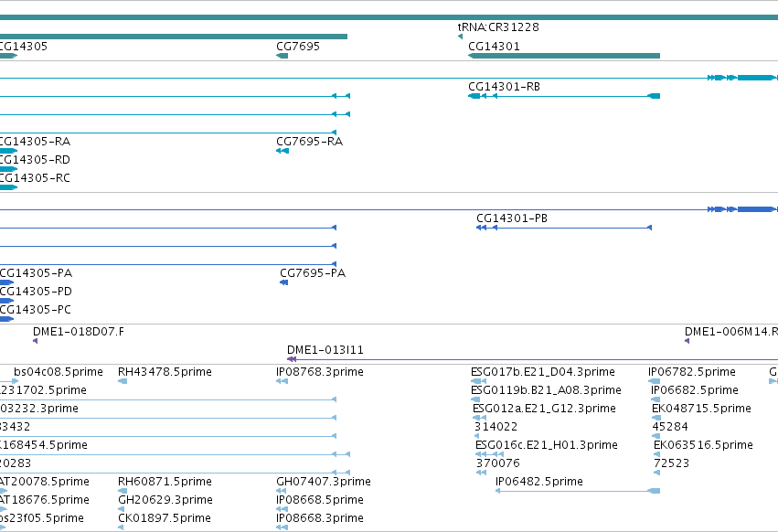Select the EST ending in 18676.5prime
Image resolution: width=778 pixels, height=532 pixels.
click(x=45, y=500)
